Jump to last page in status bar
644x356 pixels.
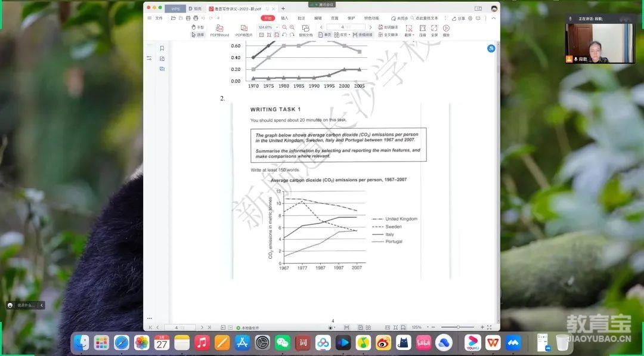pos(209,327)
